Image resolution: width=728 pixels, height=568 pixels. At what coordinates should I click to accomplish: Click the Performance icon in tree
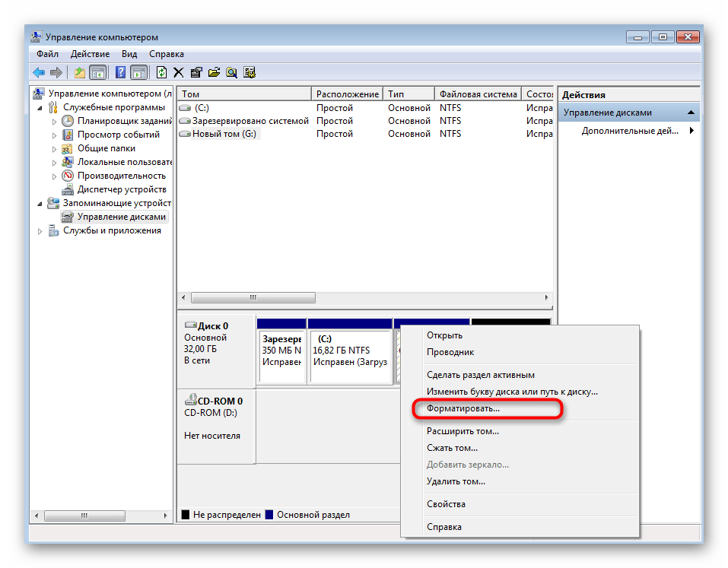[x=68, y=176]
